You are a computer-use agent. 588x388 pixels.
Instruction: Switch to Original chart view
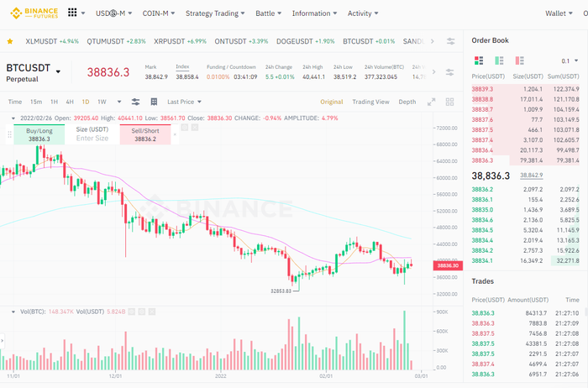[332, 102]
